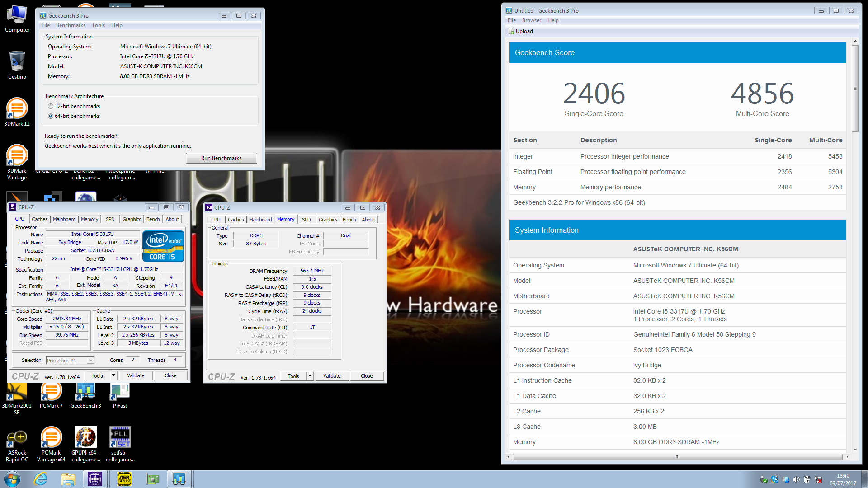
Task: Open Graphics tab in left CPU-Z window
Action: [x=132, y=219]
